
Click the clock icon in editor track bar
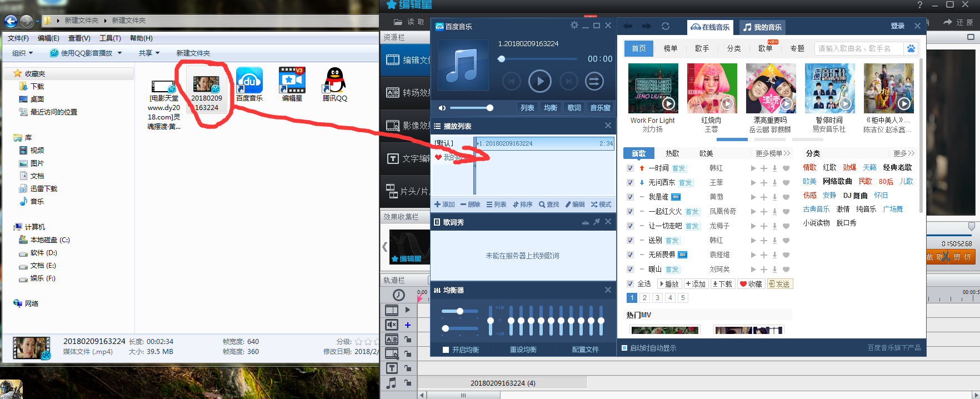399,295
